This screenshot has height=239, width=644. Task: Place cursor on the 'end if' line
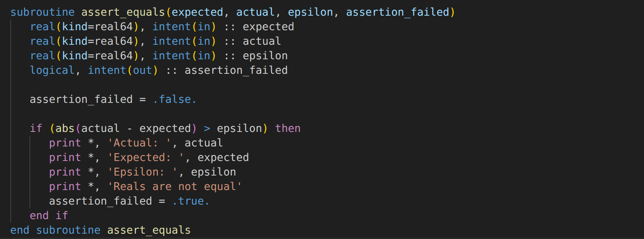[49, 216]
